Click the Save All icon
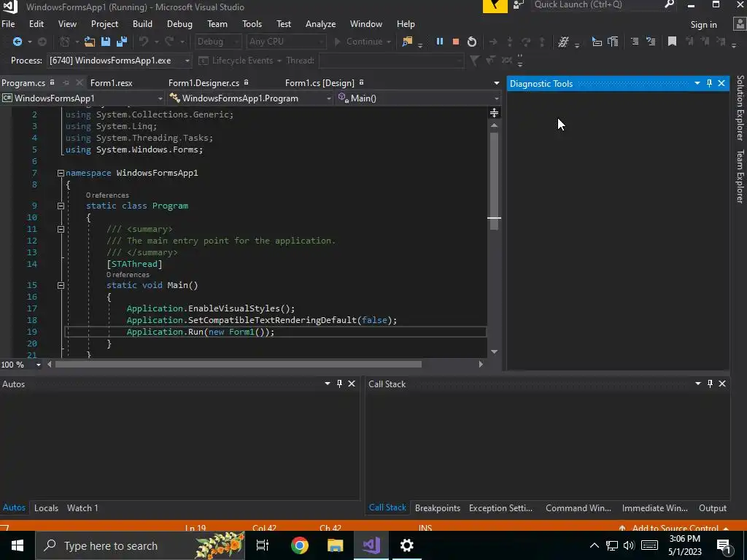Screen dimensions: 747x560 (x=122, y=42)
